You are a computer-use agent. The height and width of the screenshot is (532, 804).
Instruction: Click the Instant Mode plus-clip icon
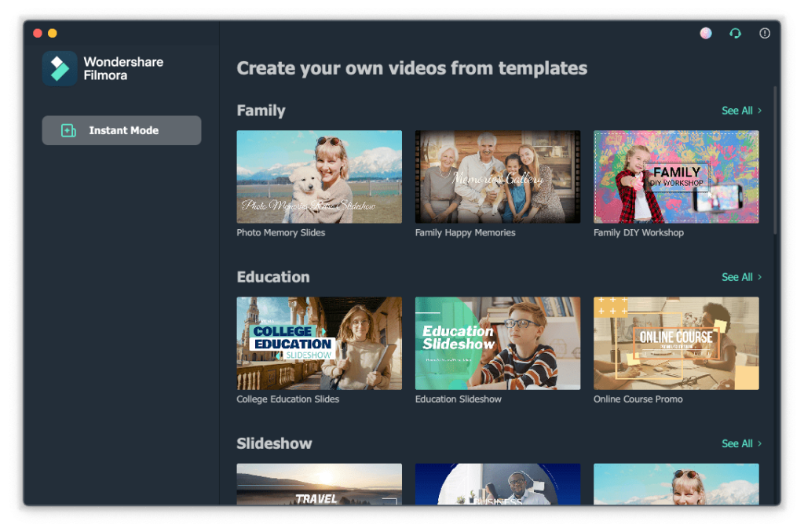(68, 131)
